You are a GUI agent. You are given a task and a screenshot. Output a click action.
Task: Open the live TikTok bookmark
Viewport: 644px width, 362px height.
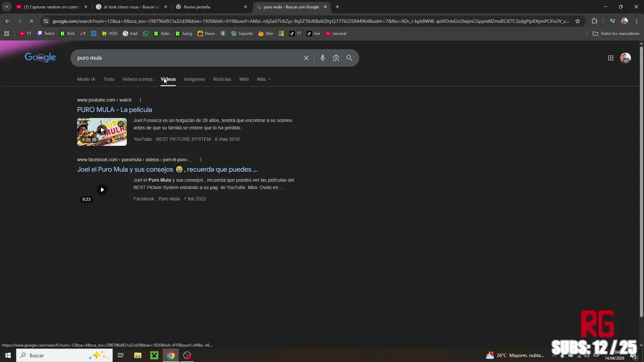click(313, 34)
